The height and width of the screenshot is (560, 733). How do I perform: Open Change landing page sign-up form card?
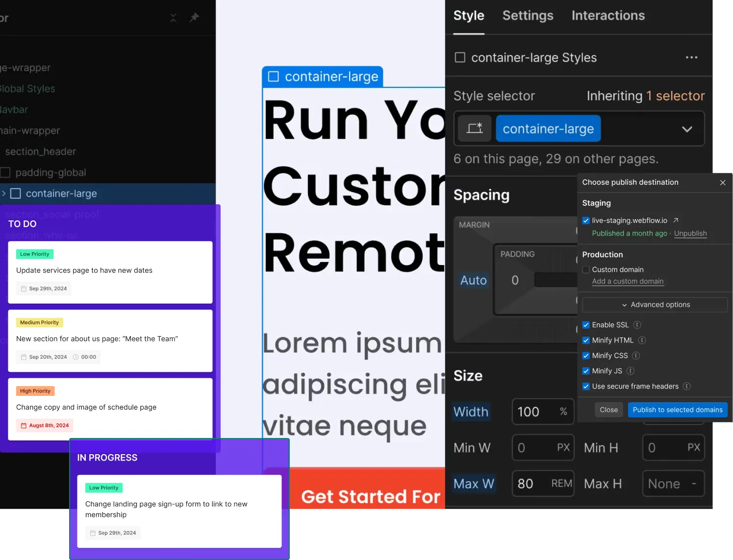(179, 511)
